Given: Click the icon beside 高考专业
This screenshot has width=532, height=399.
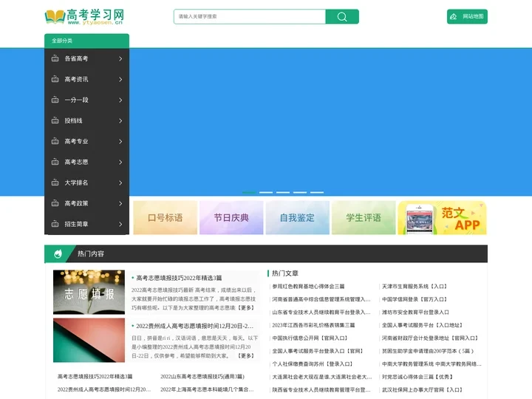Looking at the screenshot, I should coord(55,141).
